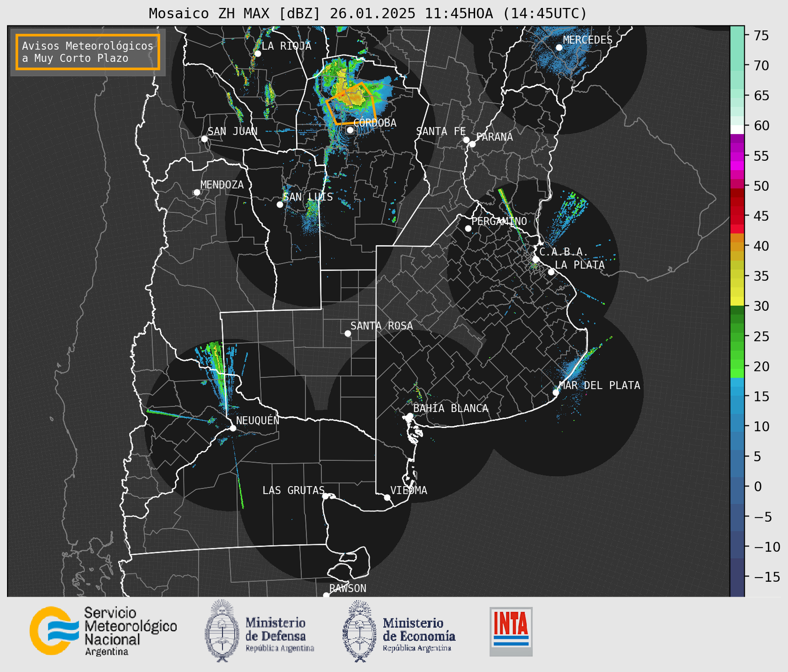Click the Avisos Meteorológicos a Muy Corto Plazo legend box
This screenshot has height=672, width=788.
coord(88,52)
